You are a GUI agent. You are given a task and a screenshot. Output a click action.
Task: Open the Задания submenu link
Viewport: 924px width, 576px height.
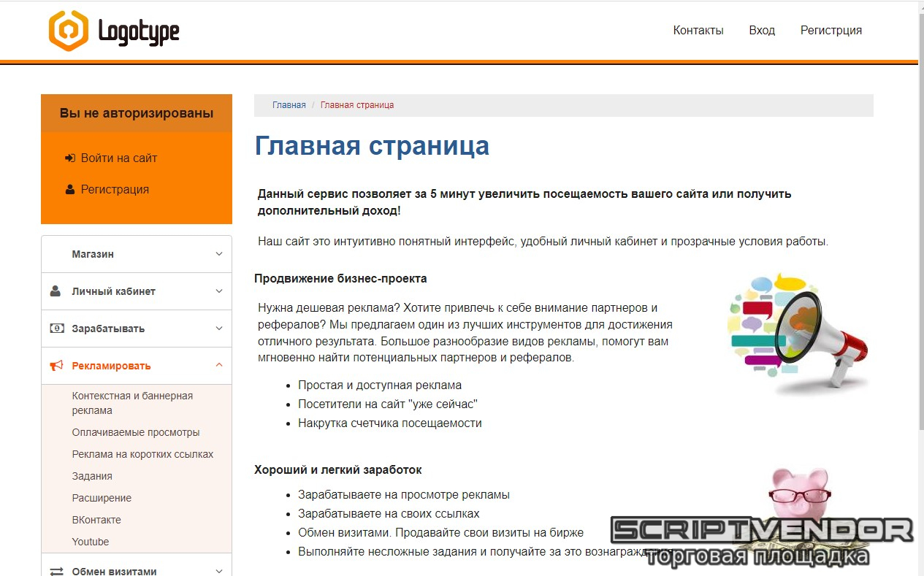pos(92,476)
